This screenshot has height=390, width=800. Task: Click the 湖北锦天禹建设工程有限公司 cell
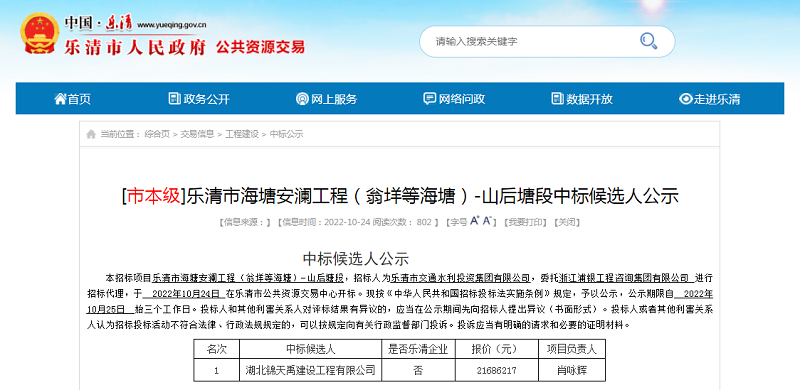pos(311,370)
